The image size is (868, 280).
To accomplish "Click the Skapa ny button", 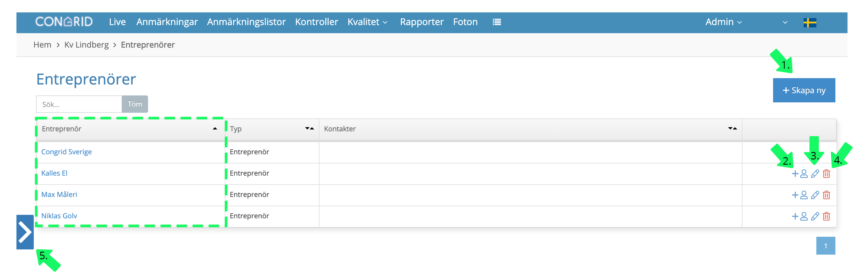I will click(804, 90).
